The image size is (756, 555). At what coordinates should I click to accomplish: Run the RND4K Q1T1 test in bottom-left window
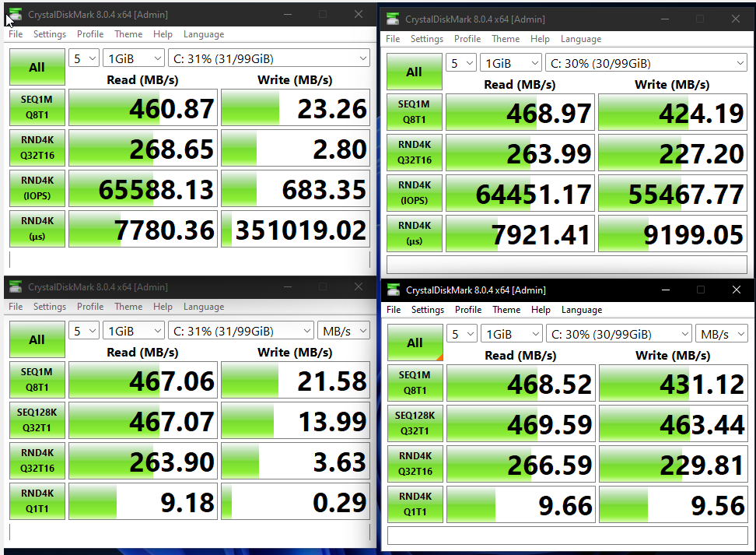point(37,501)
